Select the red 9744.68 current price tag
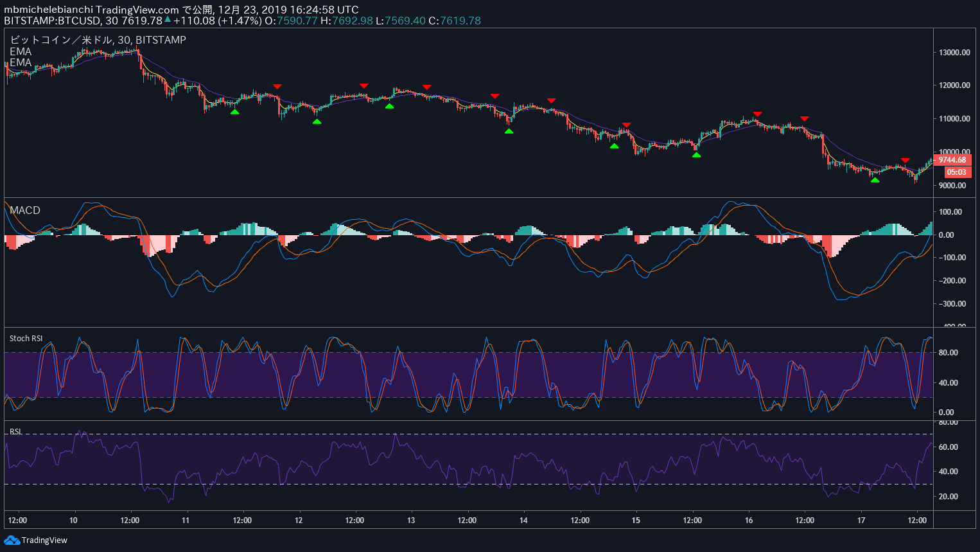The height and width of the screenshot is (552, 980). (952, 160)
